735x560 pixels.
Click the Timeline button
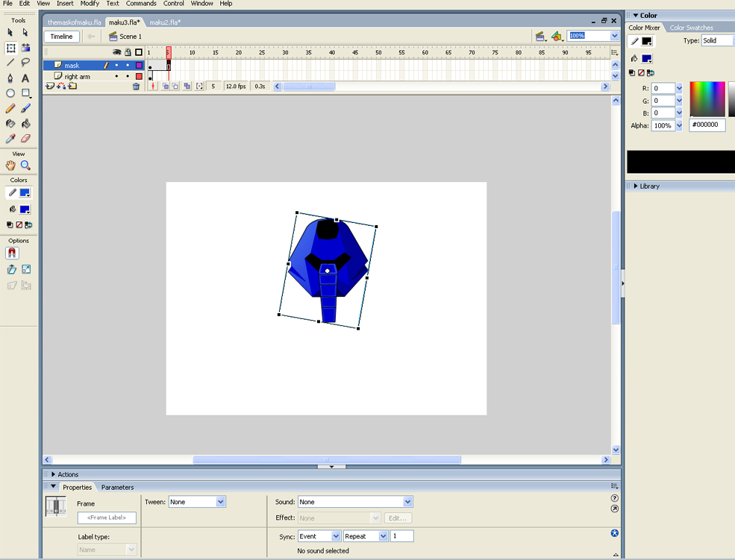coord(61,36)
